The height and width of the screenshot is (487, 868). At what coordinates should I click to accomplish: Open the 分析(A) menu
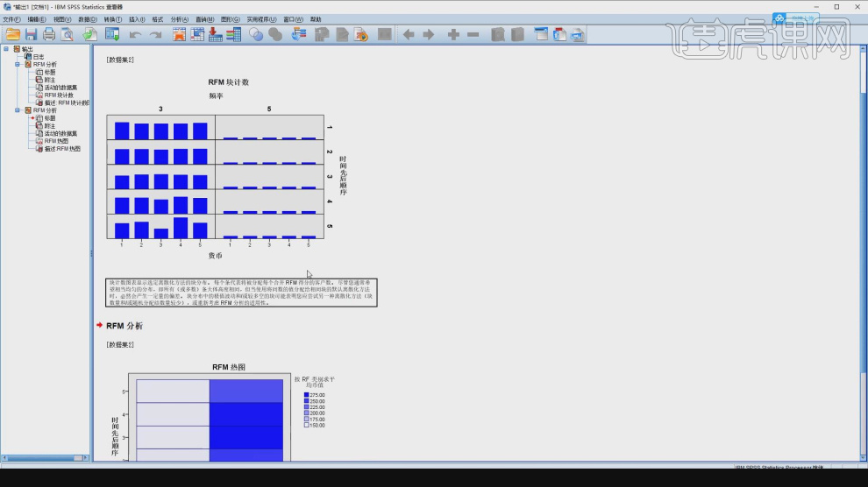(x=180, y=19)
